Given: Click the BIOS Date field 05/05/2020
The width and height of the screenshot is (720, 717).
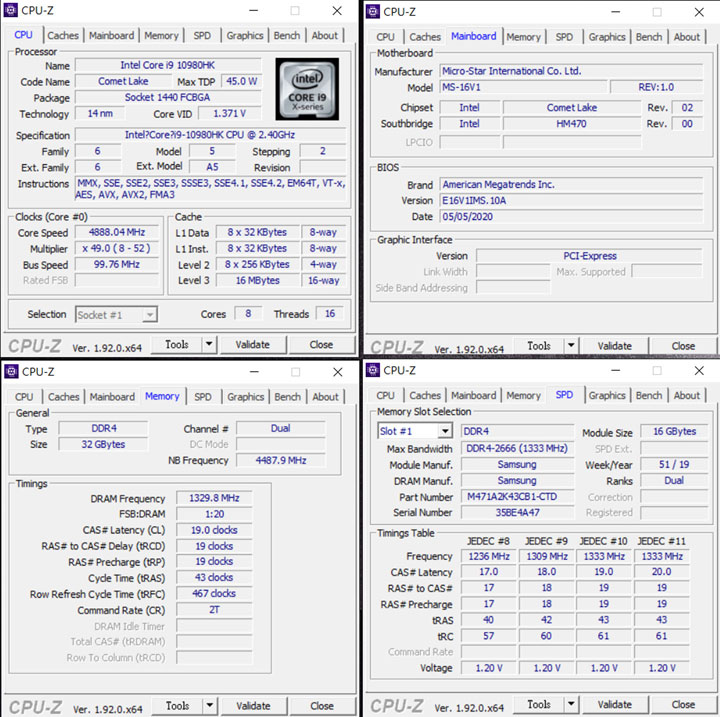Looking at the screenshot, I should point(571,217).
